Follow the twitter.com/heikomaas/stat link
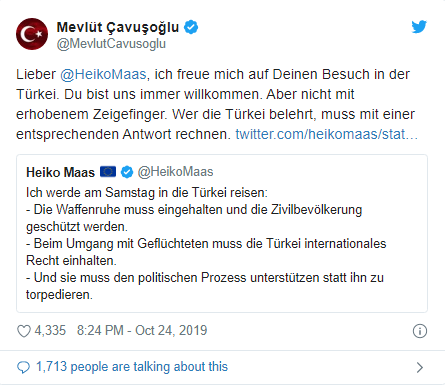 (x=327, y=134)
